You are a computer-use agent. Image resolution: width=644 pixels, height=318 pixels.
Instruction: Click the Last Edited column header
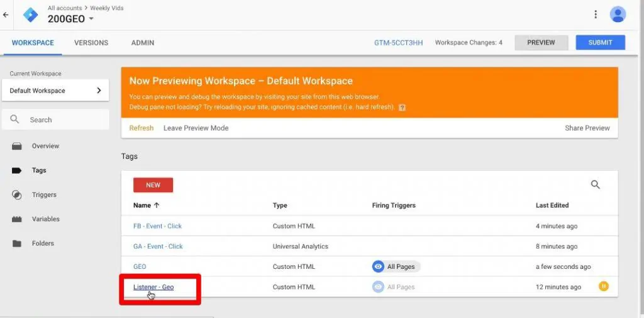(552, 205)
